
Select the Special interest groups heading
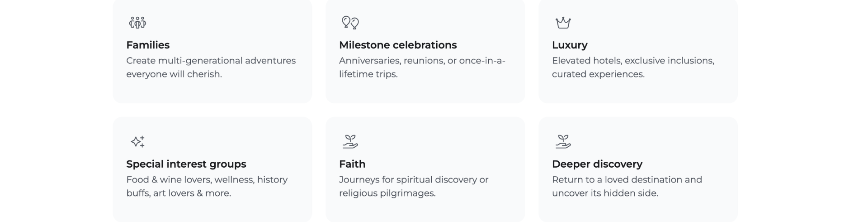[186, 164]
